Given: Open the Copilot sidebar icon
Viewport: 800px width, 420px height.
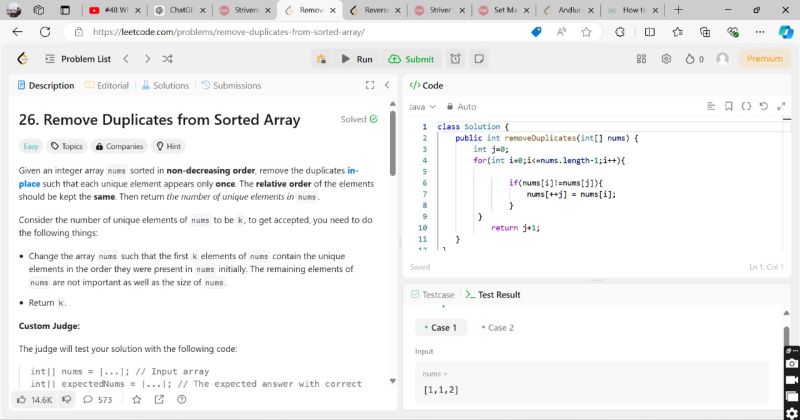Looking at the screenshot, I should (x=786, y=32).
